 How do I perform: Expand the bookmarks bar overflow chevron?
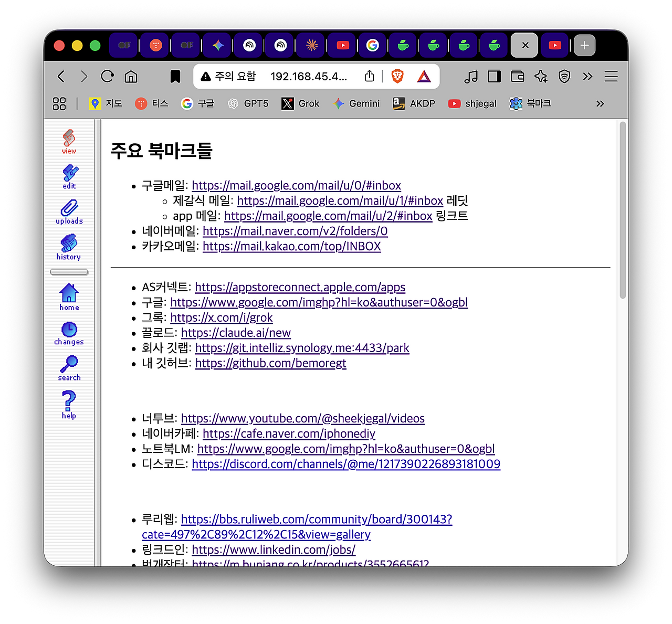pyautogui.click(x=600, y=103)
